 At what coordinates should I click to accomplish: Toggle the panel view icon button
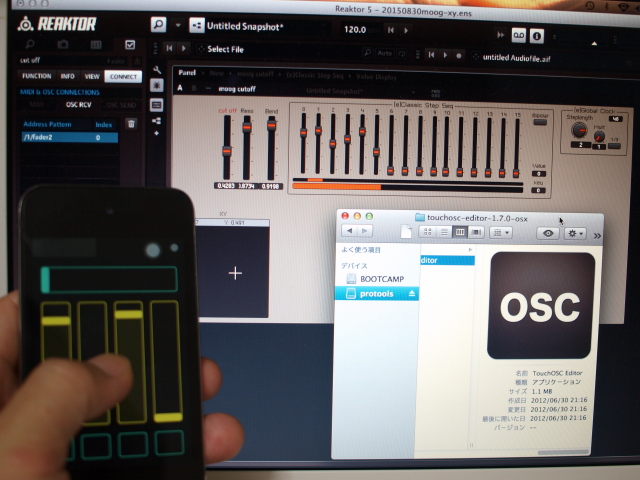[157, 105]
